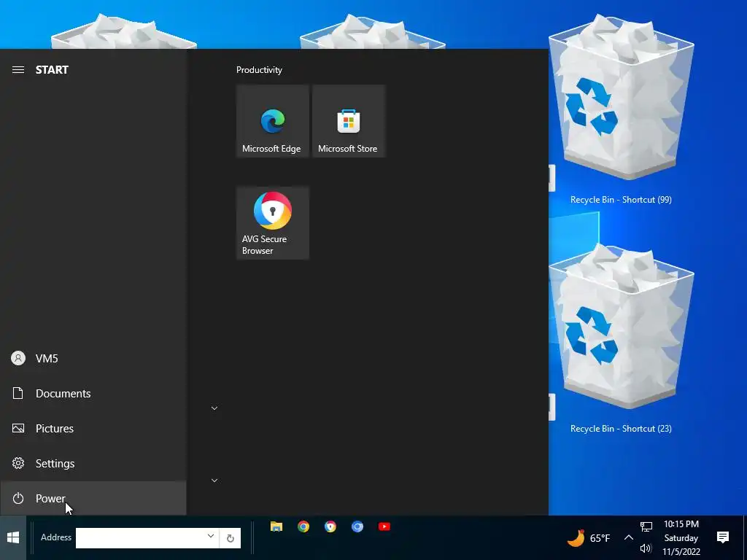Open File Explorer from the taskbar
The image size is (747, 560).
[276, 526]
